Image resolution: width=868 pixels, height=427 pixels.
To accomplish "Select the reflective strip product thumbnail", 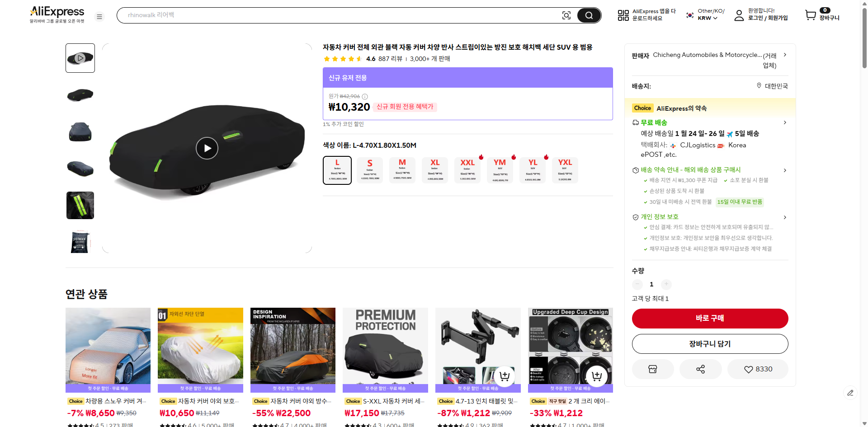I will pyautogui.click(x=80, y=205).
